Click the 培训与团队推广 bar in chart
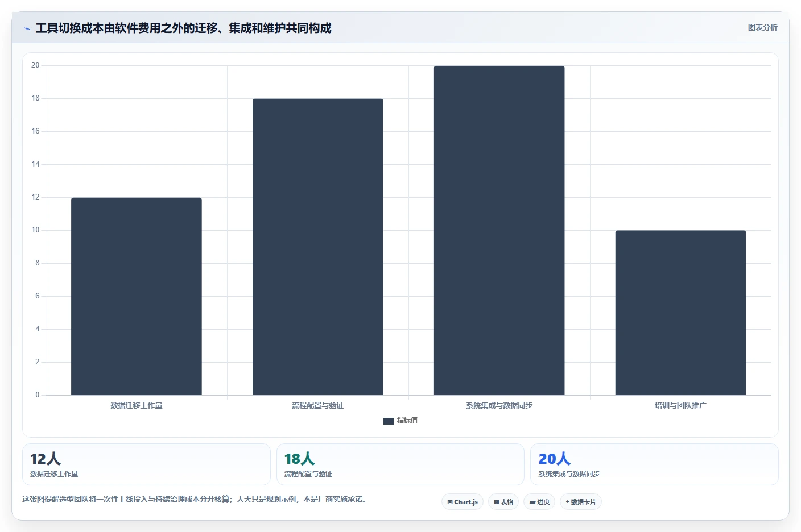 680,313
